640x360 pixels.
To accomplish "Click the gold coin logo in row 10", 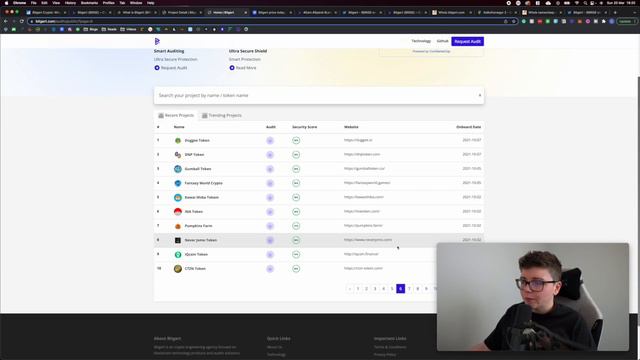I will click(x=178, y=269).
